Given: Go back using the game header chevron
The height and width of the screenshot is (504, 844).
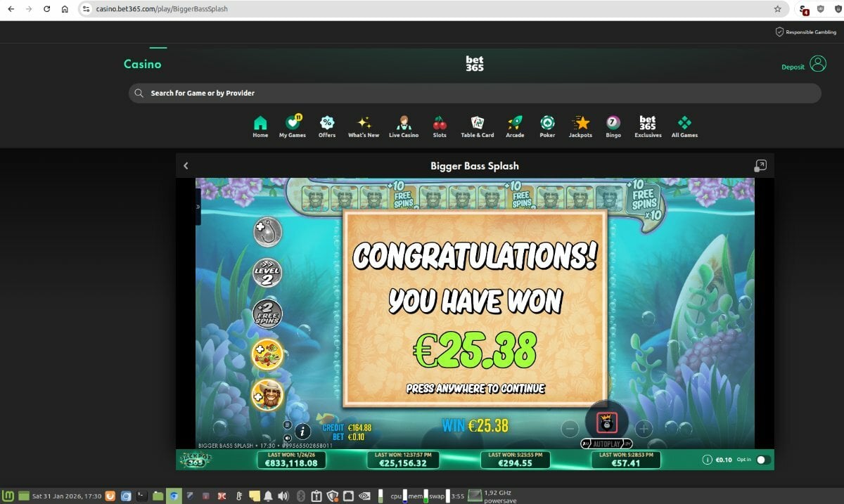Looking at the screenshot, I should point(186,166).
